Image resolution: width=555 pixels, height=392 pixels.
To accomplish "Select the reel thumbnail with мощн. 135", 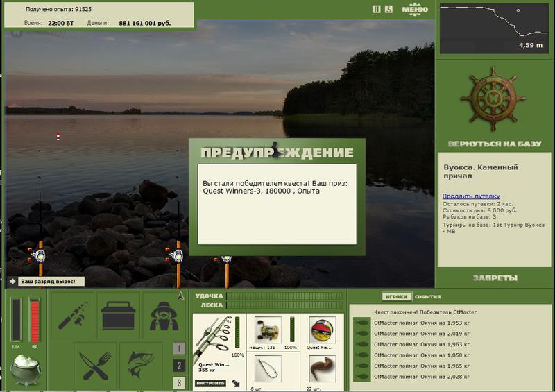I will [x=268, y=330].
